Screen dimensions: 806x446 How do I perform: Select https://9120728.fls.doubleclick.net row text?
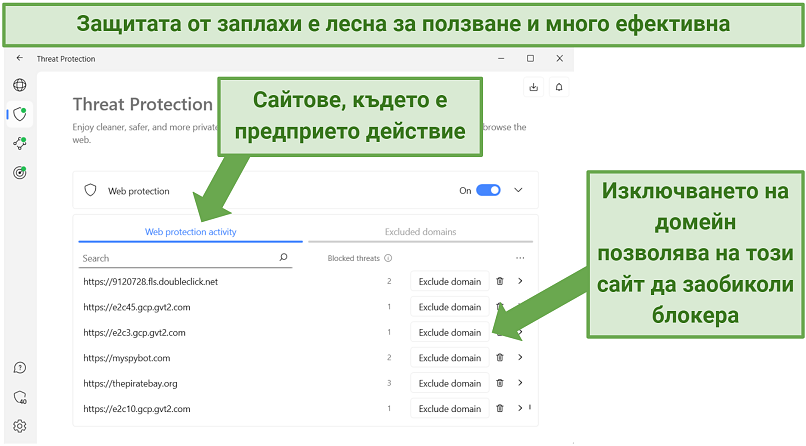pos(151,282)
